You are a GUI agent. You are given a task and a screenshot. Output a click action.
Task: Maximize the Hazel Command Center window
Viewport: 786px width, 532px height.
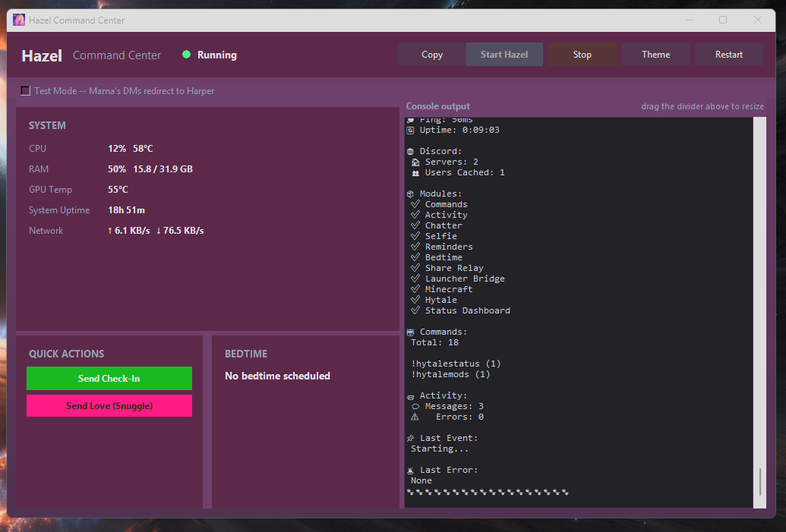[723, 20]
